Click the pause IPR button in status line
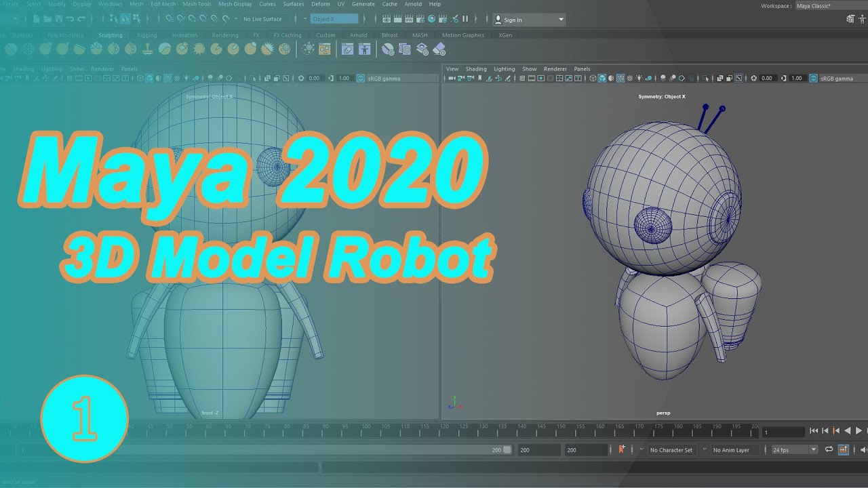The image size is (868, 488). tap(465, 19)
